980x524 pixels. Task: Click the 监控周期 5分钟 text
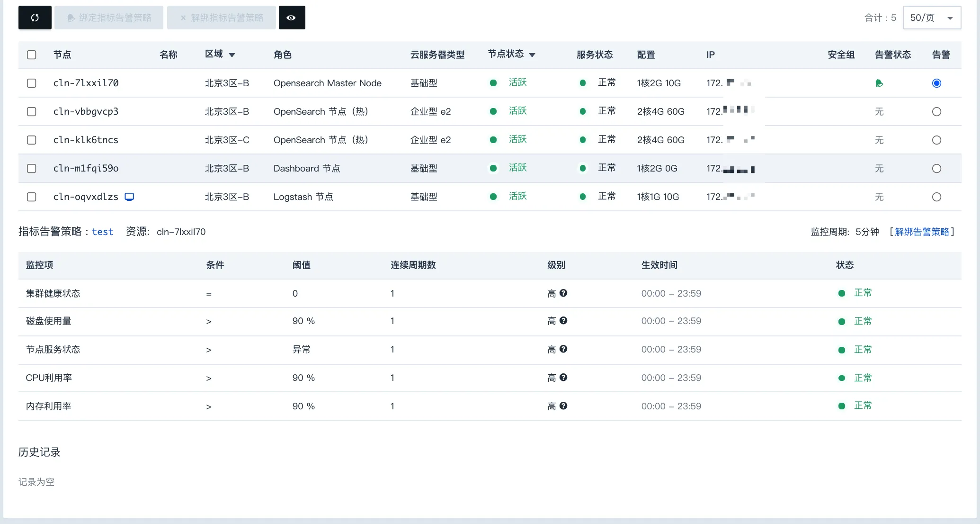pyautogui.click(x=845, y=232)
